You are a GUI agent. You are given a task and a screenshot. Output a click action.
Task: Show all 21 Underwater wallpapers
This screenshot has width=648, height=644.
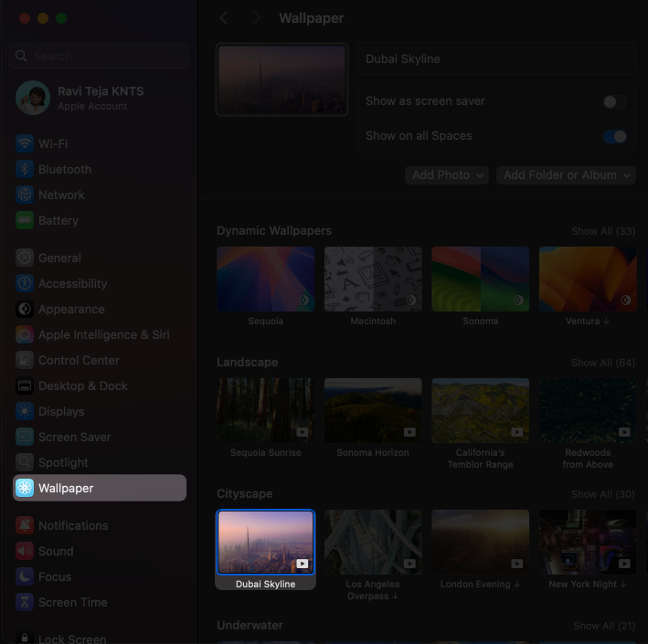604,626
